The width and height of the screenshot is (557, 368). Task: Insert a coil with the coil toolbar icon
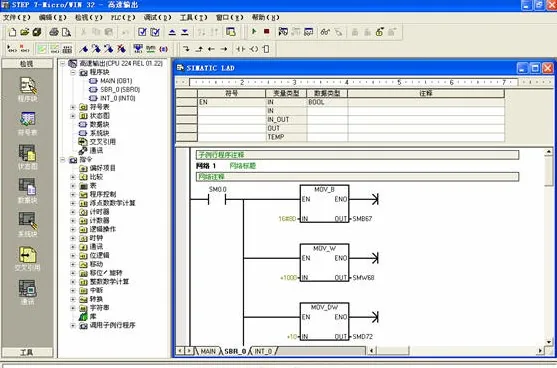coord(254,49)
